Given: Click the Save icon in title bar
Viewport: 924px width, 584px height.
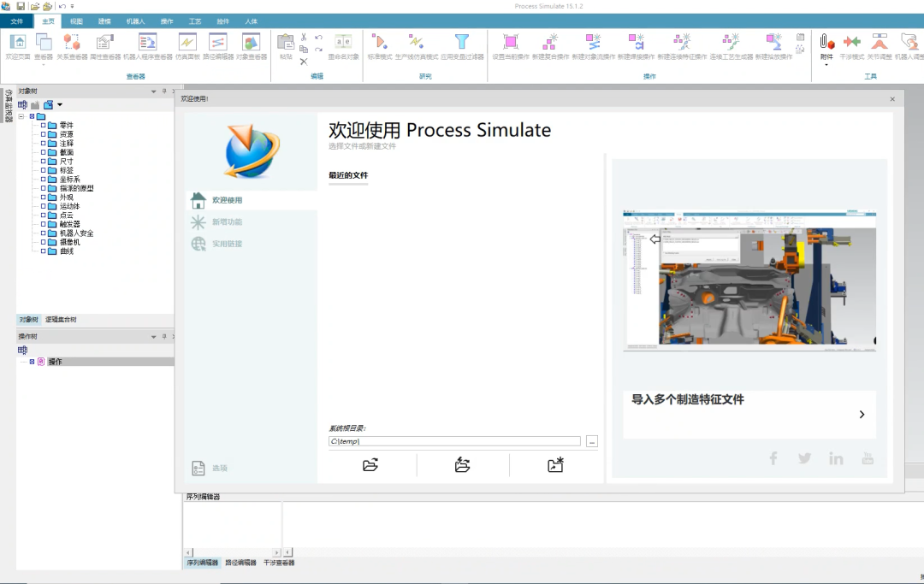Looking at the screenshot, I should coord(21,6).
